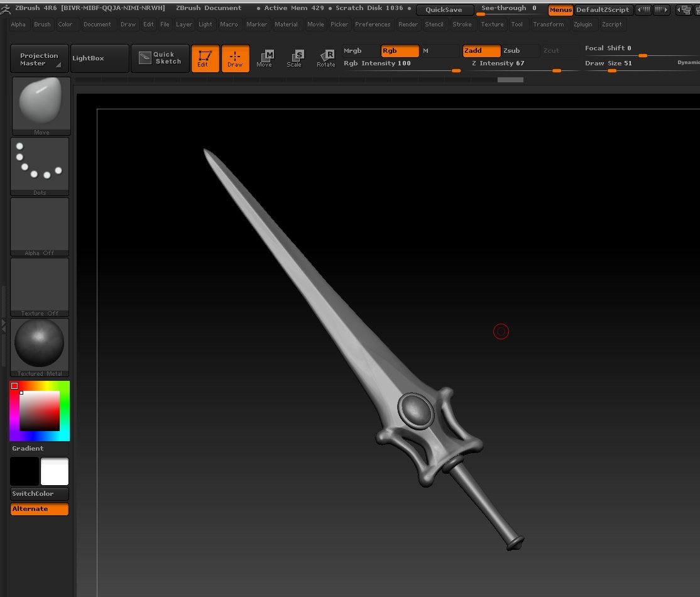The height and width of the screenshot is (597, 700).
Task: Toggle the Rgb paint mode
Action: pos(400,50)
